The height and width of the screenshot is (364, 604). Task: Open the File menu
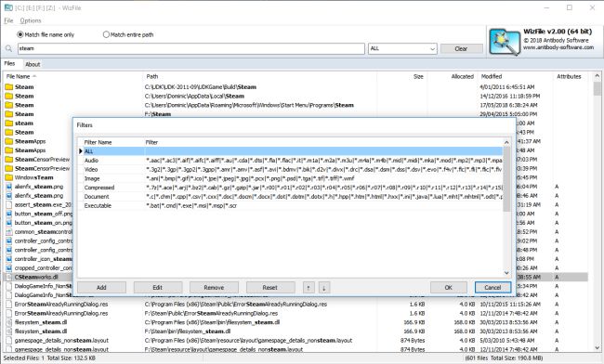8,20
